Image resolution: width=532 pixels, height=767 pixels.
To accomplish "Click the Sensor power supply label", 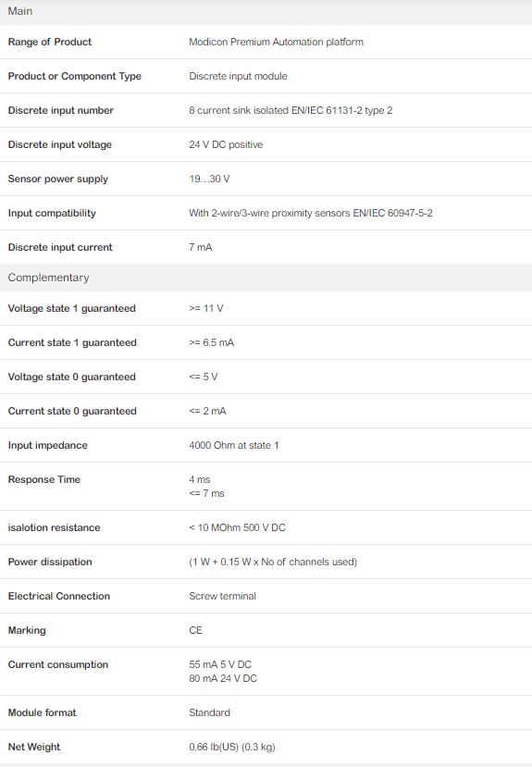I will coord(58,179).
